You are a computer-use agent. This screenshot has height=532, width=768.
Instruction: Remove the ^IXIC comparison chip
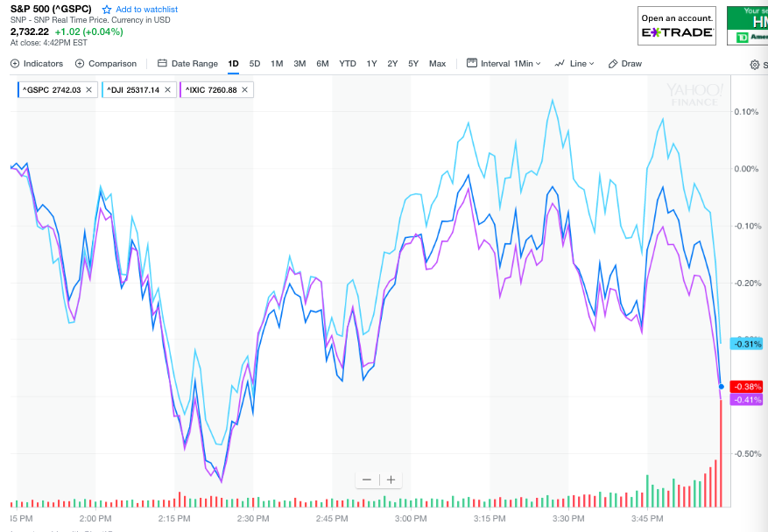[244, 89]
